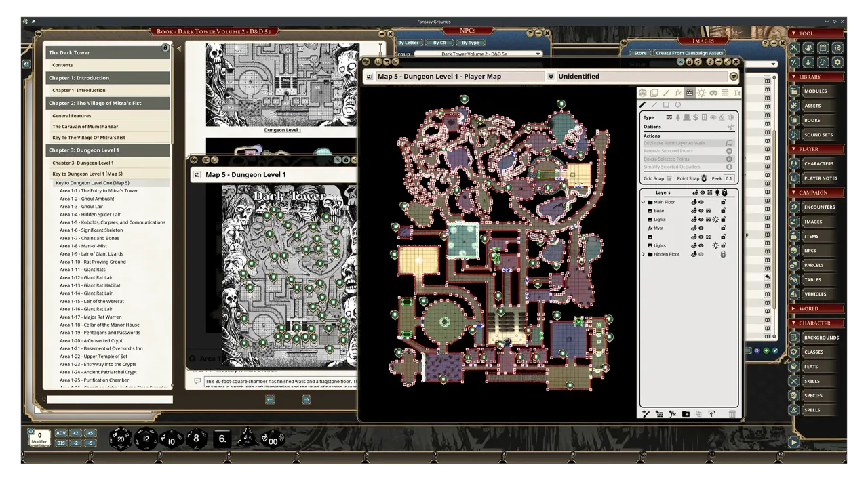Toggle lock on Main Floor layer
868x488 pixels.
click(724, 202)
